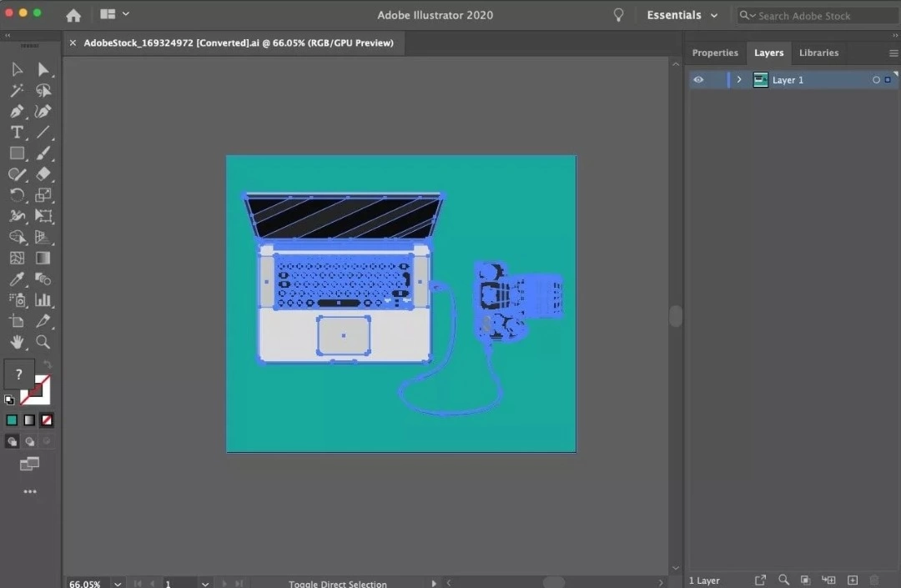Viewport: 901px width, 588px height.
Task: Open the zoom level dropdown
Action: (118, 584)
